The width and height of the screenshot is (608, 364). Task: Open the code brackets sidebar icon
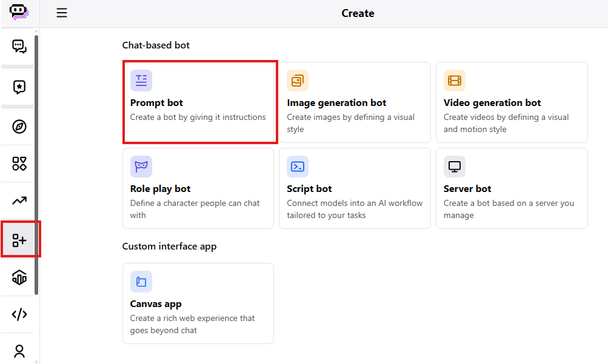(19, 314)
